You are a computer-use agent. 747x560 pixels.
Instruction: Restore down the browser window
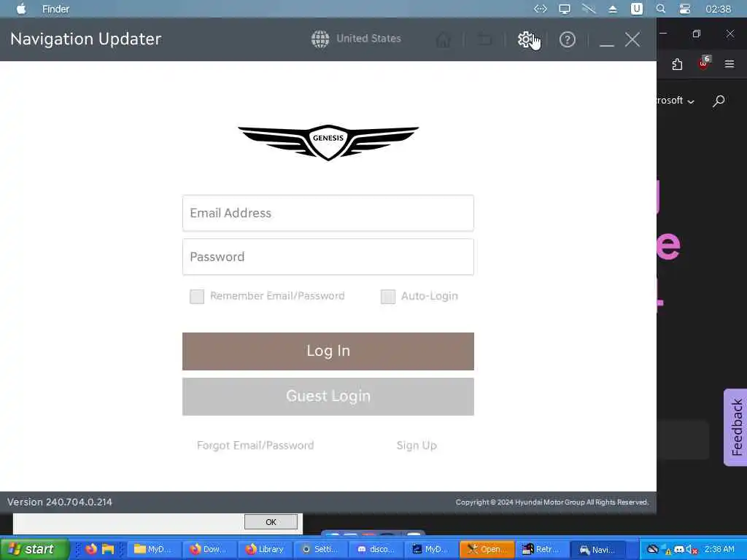point(697,34)
